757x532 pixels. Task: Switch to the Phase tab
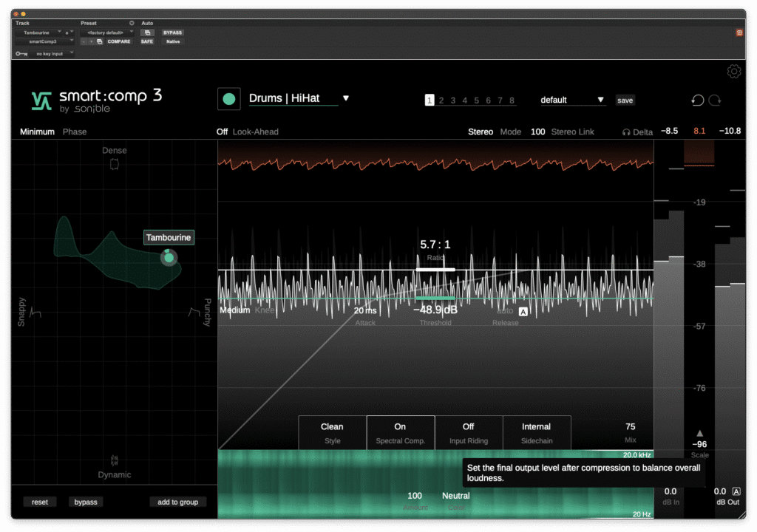coord(74,132)
